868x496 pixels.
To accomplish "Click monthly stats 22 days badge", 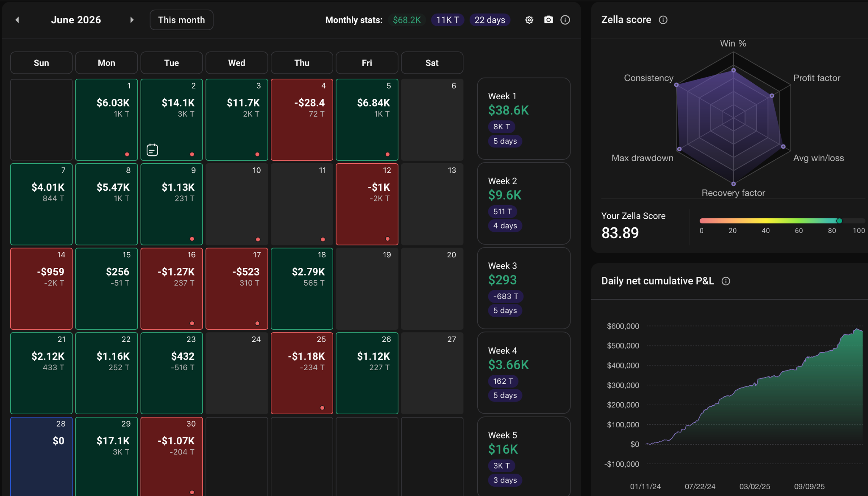I will 490,20.
